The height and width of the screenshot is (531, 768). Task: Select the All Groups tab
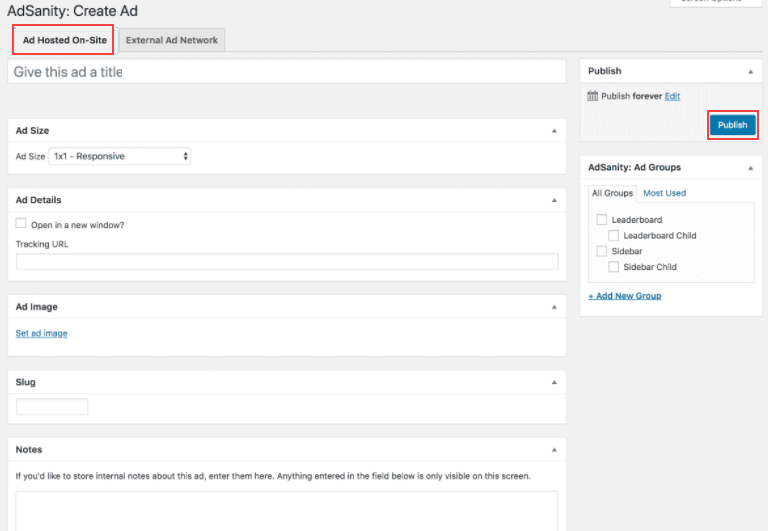tap(612, 193)
